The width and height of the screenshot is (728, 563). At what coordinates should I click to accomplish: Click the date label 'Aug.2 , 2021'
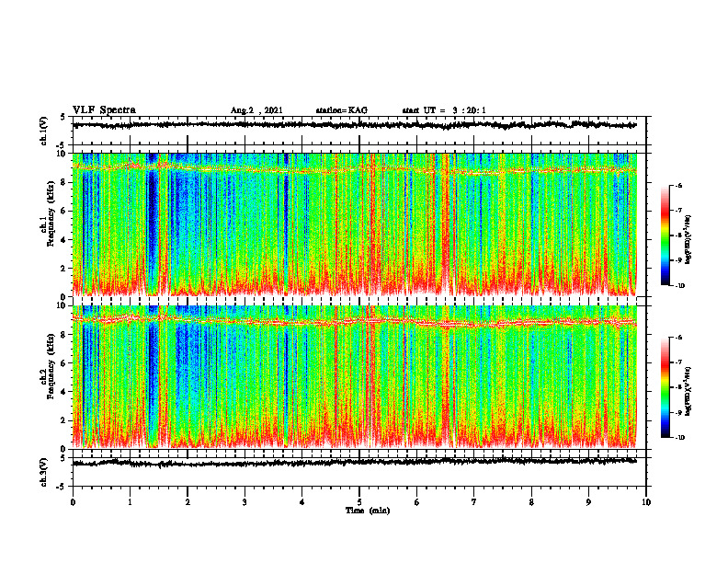(x=256, y=110)
